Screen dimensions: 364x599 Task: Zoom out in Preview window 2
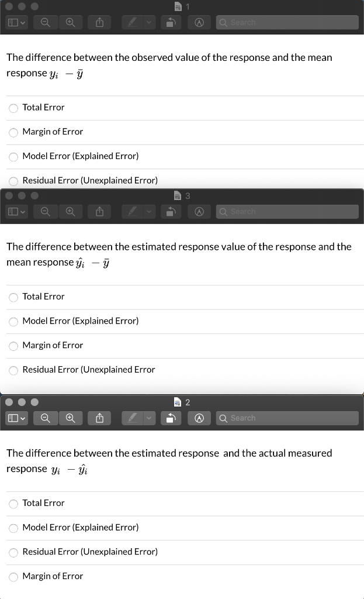46,418
